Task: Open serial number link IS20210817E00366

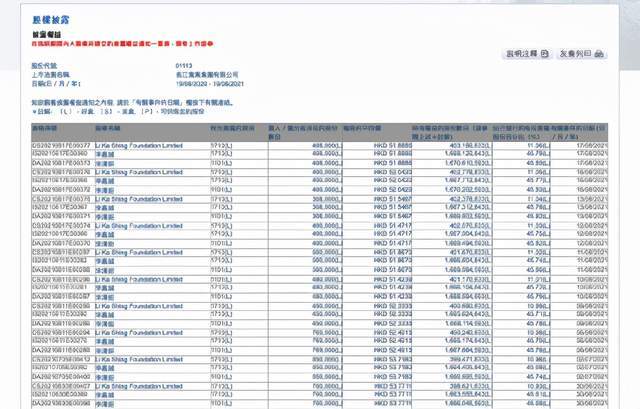Action: coord(61,180)
